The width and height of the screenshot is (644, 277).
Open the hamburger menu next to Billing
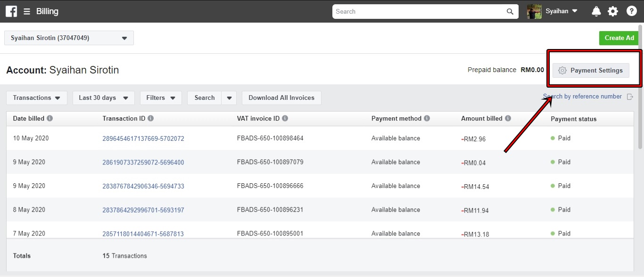(x=27, y=11)
